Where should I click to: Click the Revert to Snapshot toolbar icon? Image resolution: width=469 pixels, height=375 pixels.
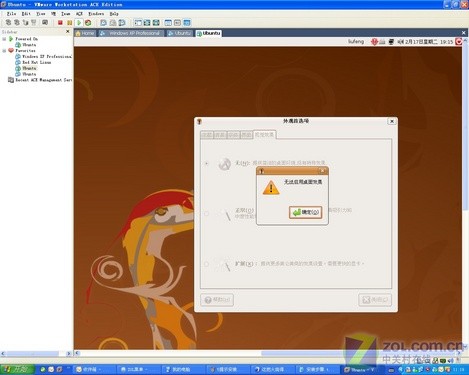coord(113,23)
